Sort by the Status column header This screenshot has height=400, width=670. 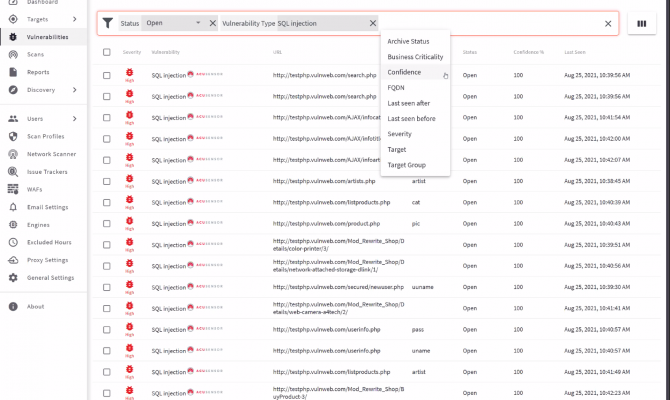tap(470, 52)
